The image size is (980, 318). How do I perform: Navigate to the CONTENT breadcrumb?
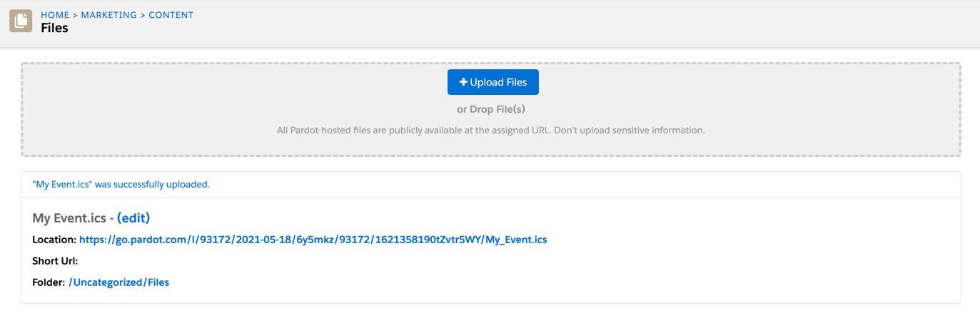(171, 15)
